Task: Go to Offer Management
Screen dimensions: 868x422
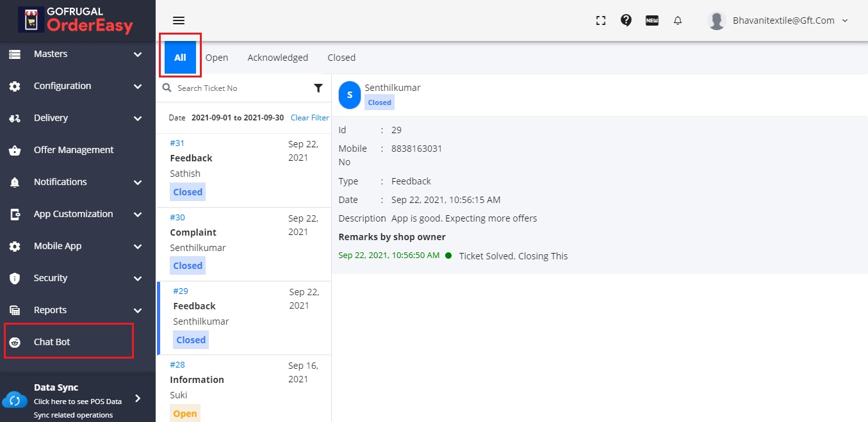Action: pyautogui.click(x=73, y=150)
